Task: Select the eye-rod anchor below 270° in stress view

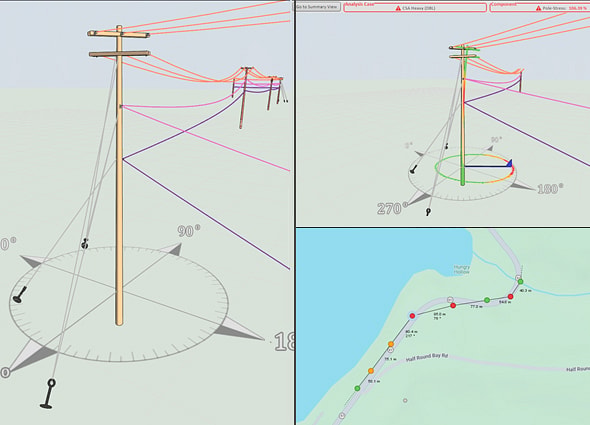Action: 428,212
